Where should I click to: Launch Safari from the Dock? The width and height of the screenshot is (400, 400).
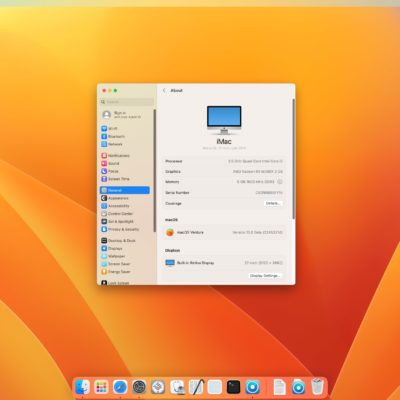[120, 387]
